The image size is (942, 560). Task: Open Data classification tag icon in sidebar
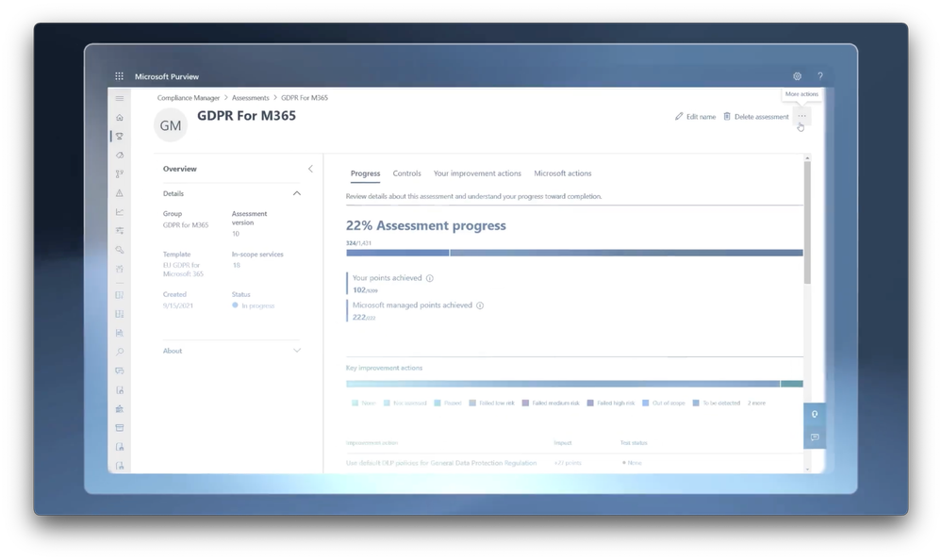[120, 155]
